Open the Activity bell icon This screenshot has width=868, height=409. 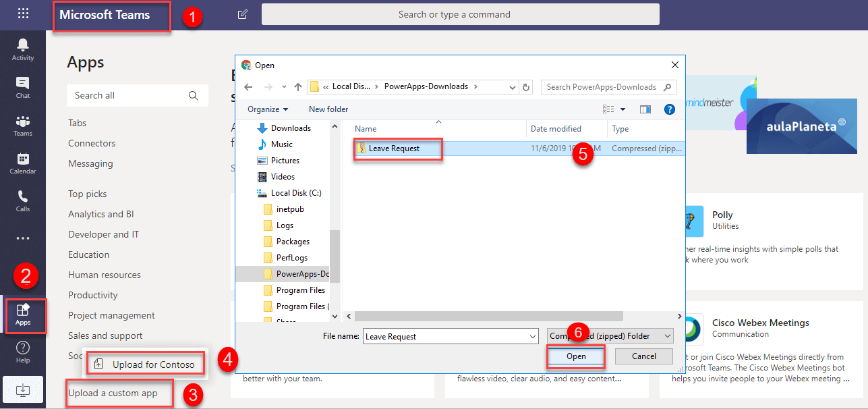(23, 49)
